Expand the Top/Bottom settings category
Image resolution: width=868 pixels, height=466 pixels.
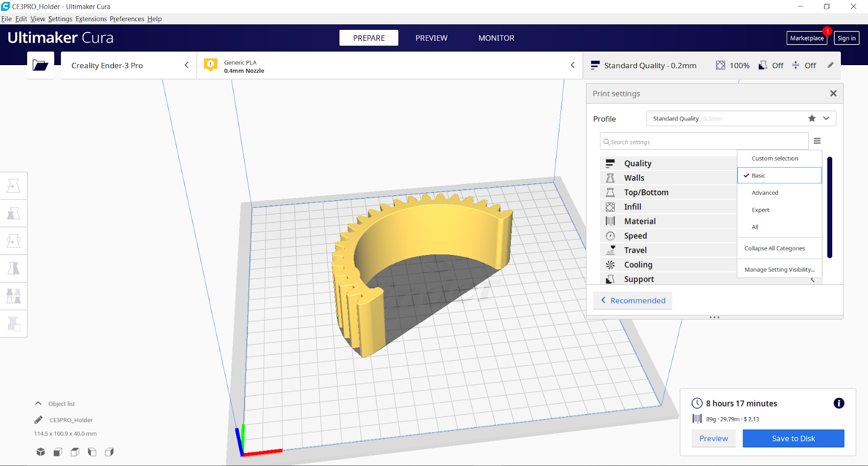[668, 193]
